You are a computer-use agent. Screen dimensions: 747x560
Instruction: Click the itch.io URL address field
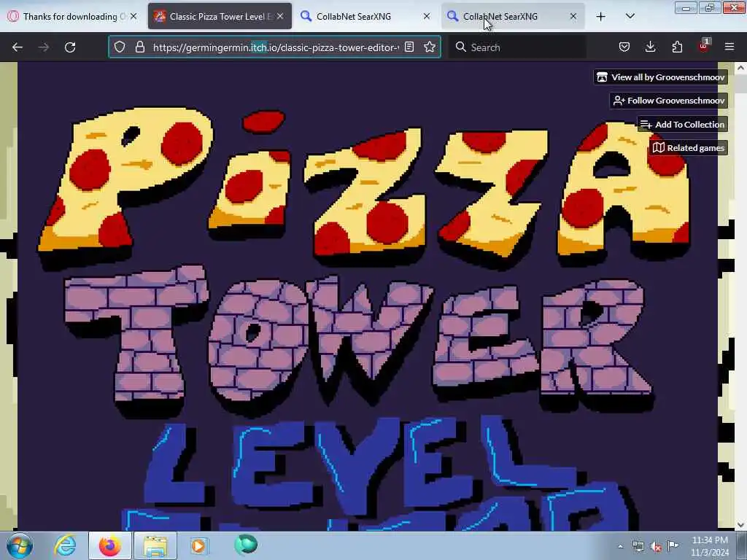(x=275, y=47)
